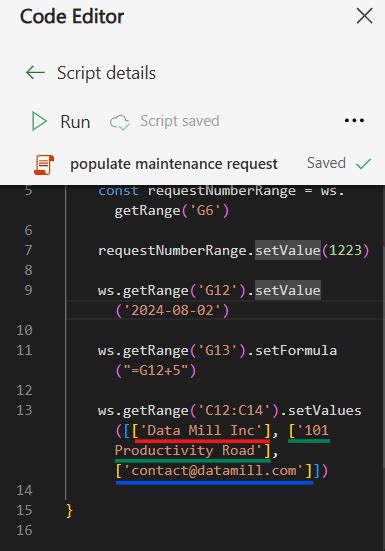
Task: Click the Run button label
Action: (75, 122)
